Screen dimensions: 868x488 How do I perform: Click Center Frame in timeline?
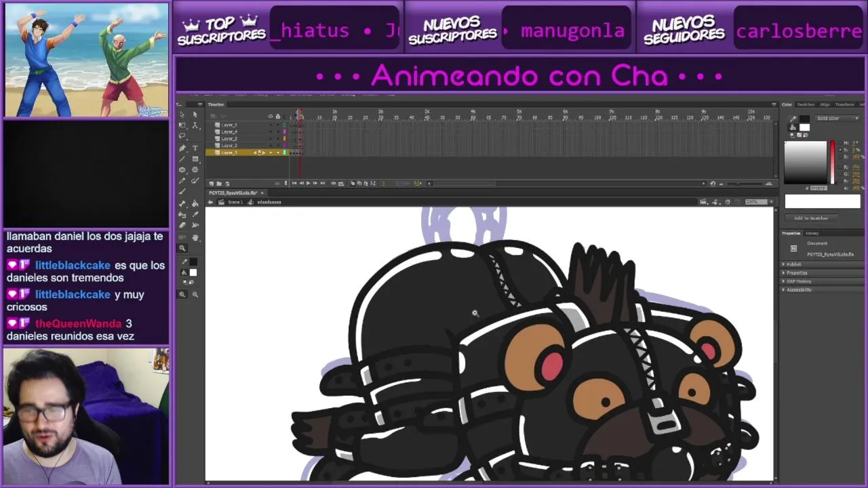(333, 183)
